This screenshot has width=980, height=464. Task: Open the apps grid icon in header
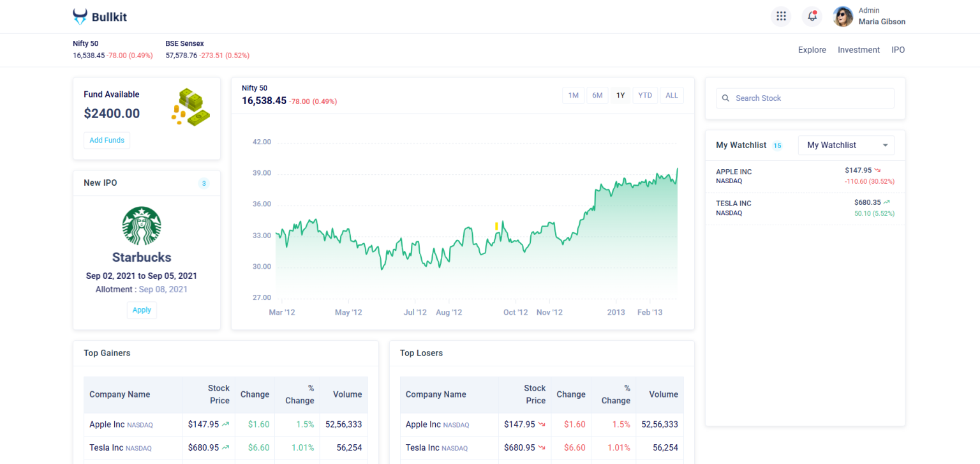click(x=781, y=16)
